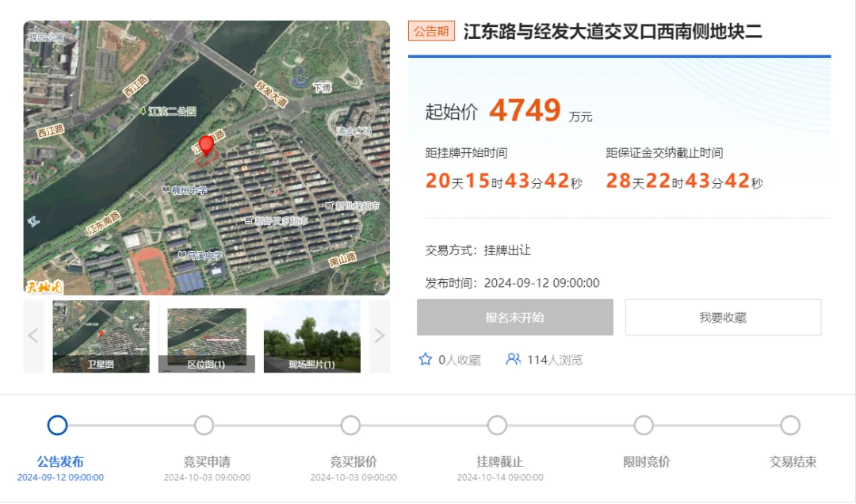This screenshot has width=856, height=504.
Task: Select the 限时竞价 timeline step circle
Action: pyautogui.click(x=644, y=426)
